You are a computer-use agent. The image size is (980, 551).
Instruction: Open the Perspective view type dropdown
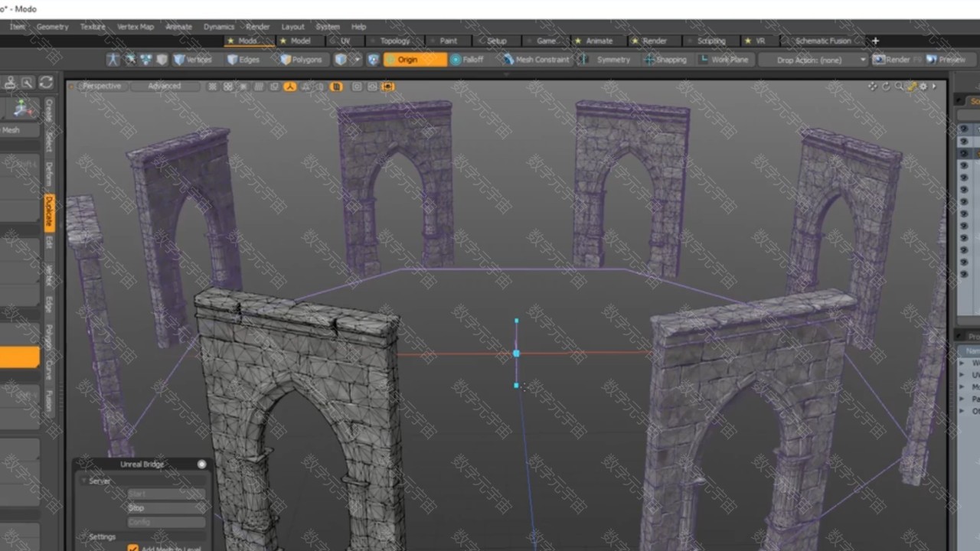pyautogui.click(x=101, y=86)
